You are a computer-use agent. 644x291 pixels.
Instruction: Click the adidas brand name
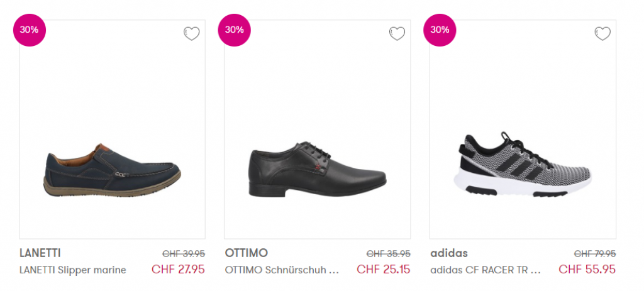coord(449,253)
